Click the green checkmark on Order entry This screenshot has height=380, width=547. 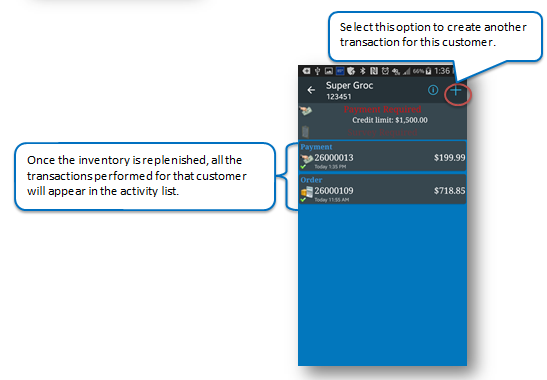pyautogui.click(x=303, y=200)
